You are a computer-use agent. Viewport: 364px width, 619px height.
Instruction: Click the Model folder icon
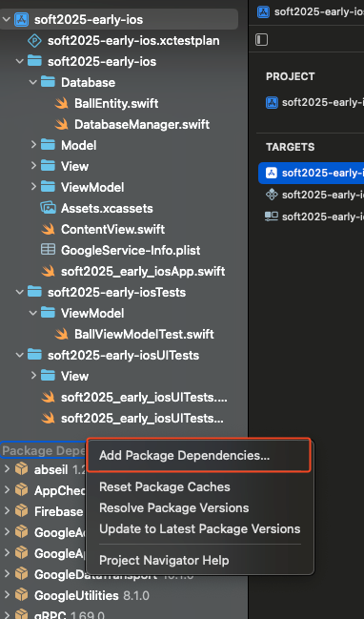click(48, 145)
